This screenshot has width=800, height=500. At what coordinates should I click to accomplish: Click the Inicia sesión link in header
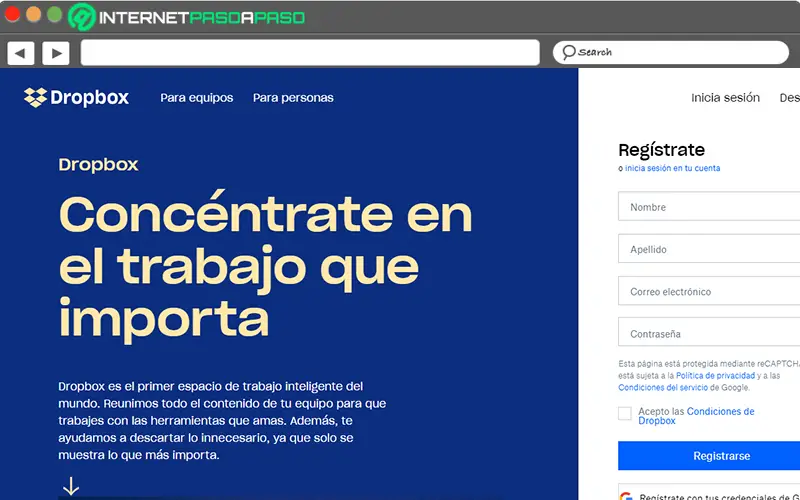tap(725, 97)
